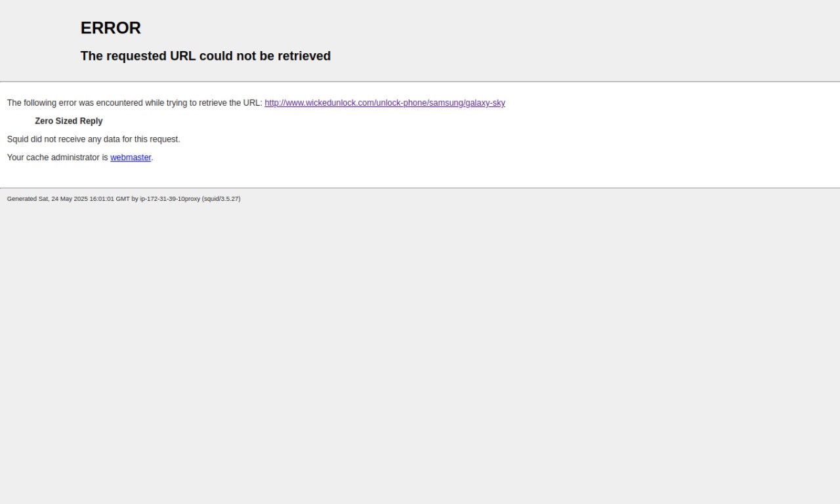The height and width of the screenshot is (504, 840).
Task: Open the wickedunlock.com galaxy-sky URL link
Action: tap(385, 103)
